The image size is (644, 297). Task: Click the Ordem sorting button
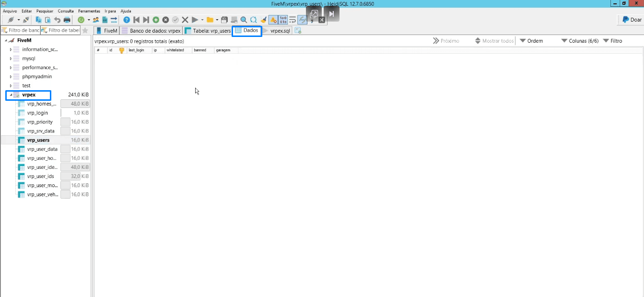point(531,41)
